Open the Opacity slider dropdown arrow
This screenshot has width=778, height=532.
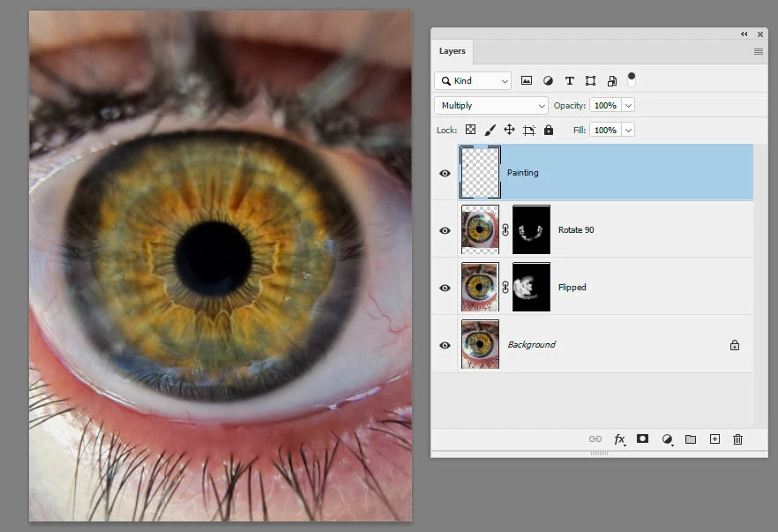tap(628, 105)
